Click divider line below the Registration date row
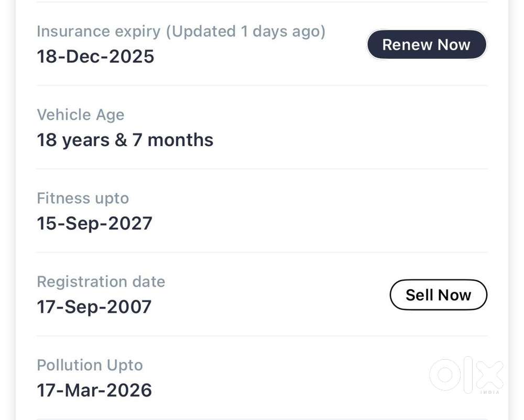Viewport: 524px width, 420px height. coord(262,336)
